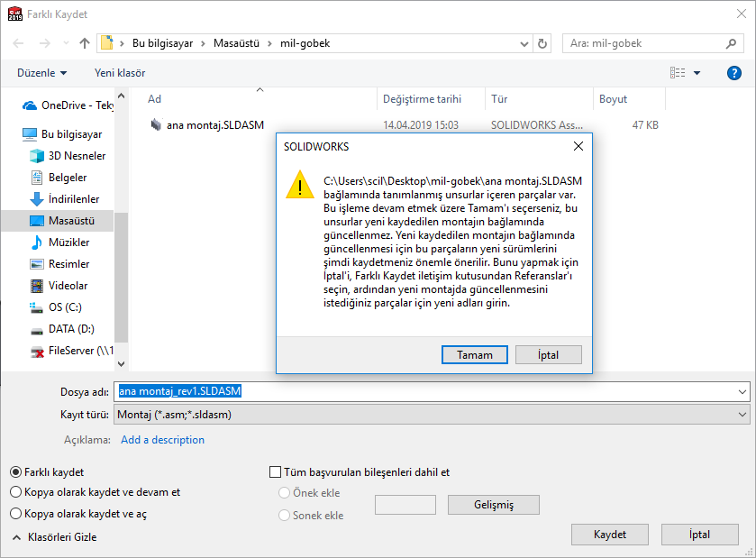Click the blue help icon
Viewport: 756px width, 558px height.
733,73
